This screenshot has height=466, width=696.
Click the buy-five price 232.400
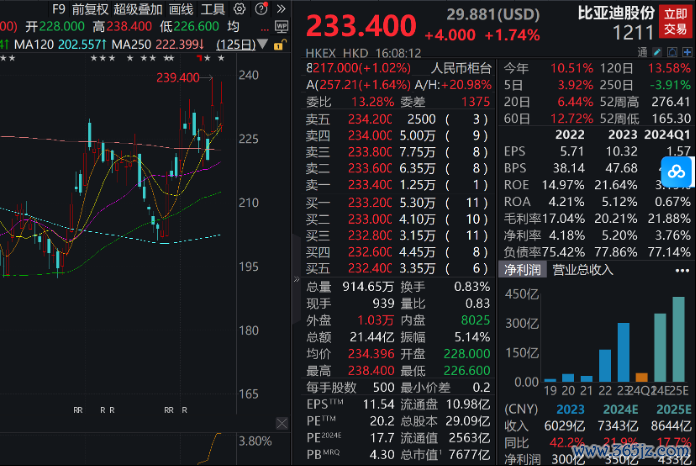click(370, 269)
